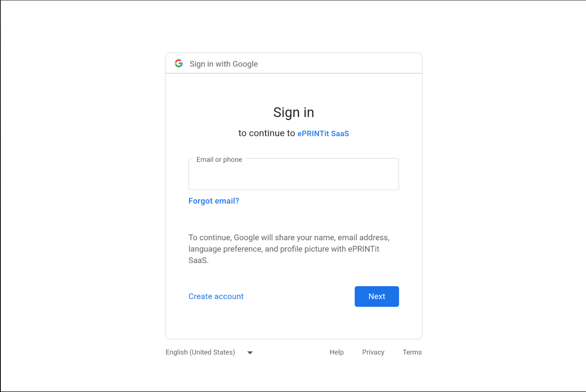Open the ePRINTit SaaS app link
Image resolution: width=586 pixels, height=392 pixels.
point(323,134)
